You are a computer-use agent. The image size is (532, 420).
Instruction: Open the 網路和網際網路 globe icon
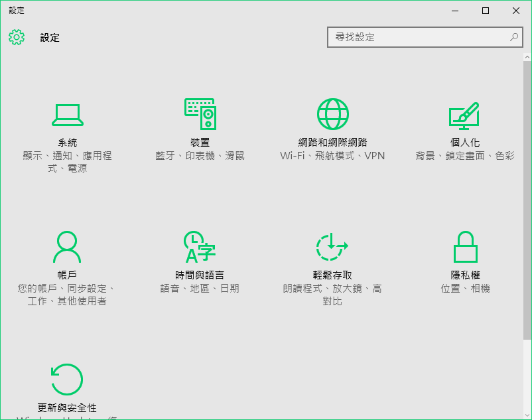tap(333, 114)
